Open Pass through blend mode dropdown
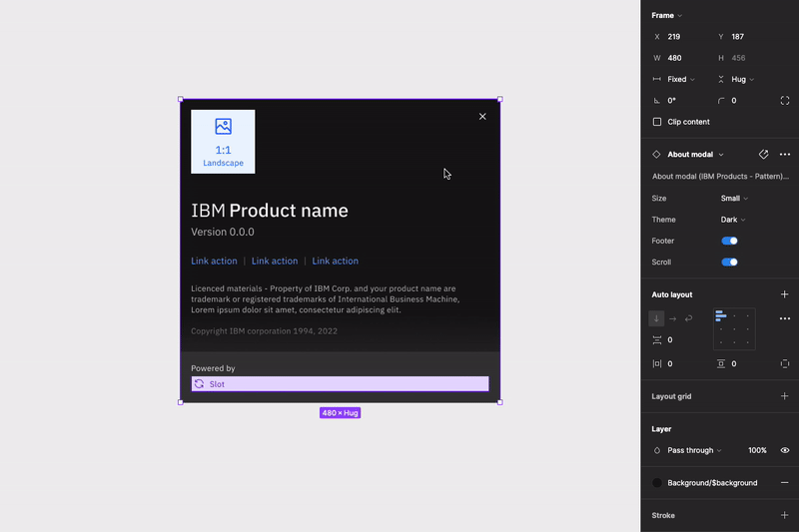Screen dimensions: 799x532 pyautogui.click(x=694, y=450)
